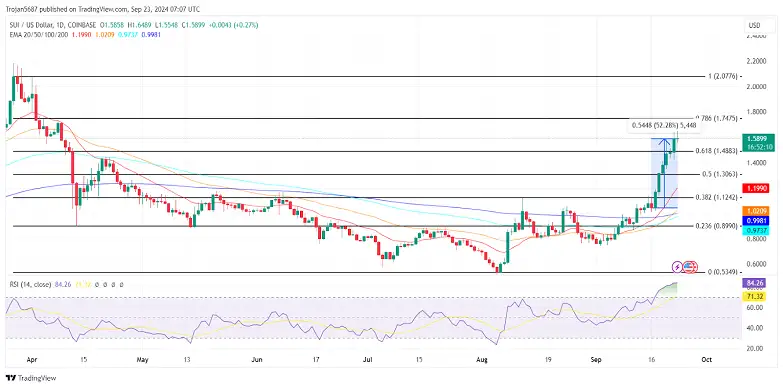Click the open value O1.5858
Viewport: 783px width, 388px height.
click(111, 25)
